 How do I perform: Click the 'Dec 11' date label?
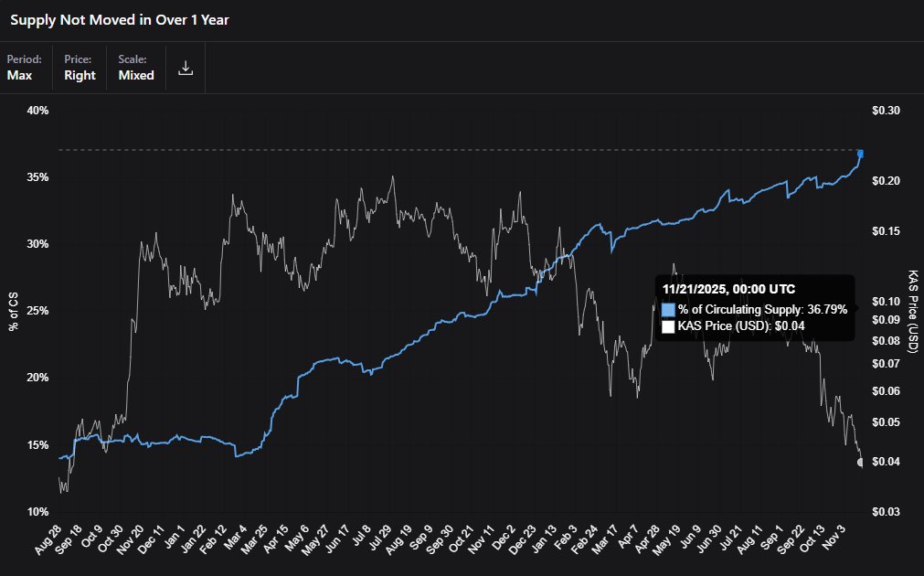click(152, 539)
